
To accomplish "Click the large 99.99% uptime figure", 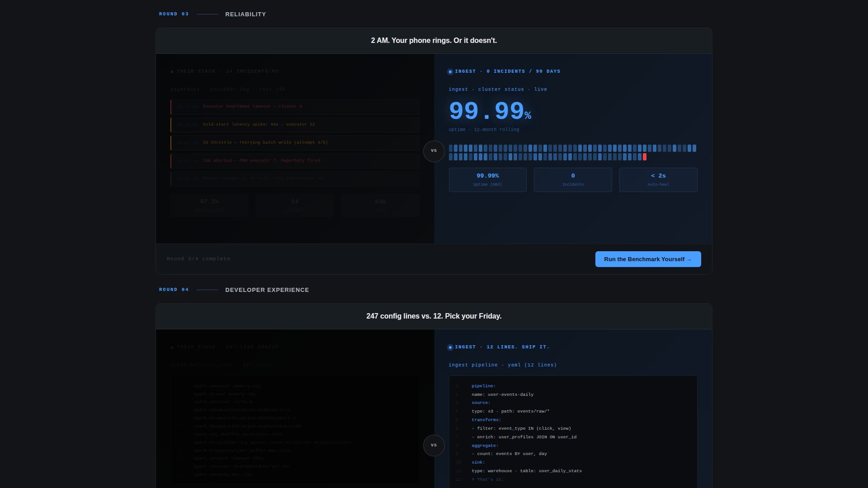I will point(490,111).
